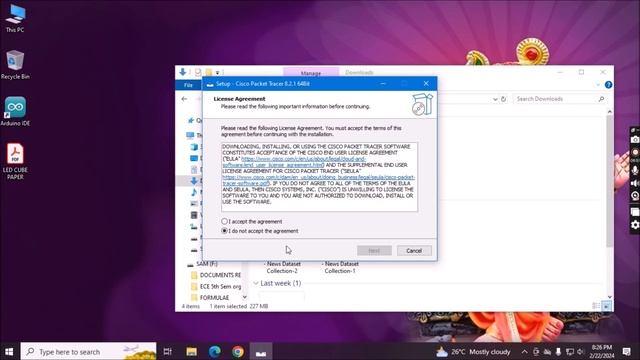
Task: Open the File tab in Explorer window
Action: coord(188,85)
